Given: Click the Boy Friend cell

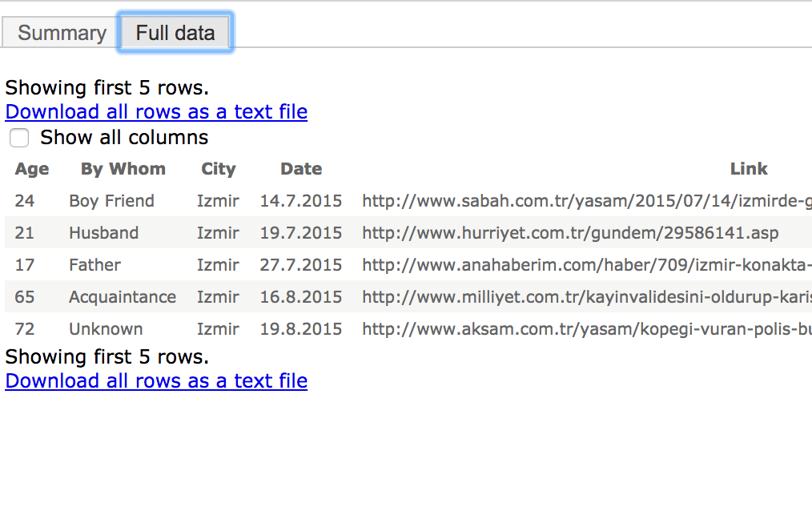Looking at the screenshot, I should [111, 201].
